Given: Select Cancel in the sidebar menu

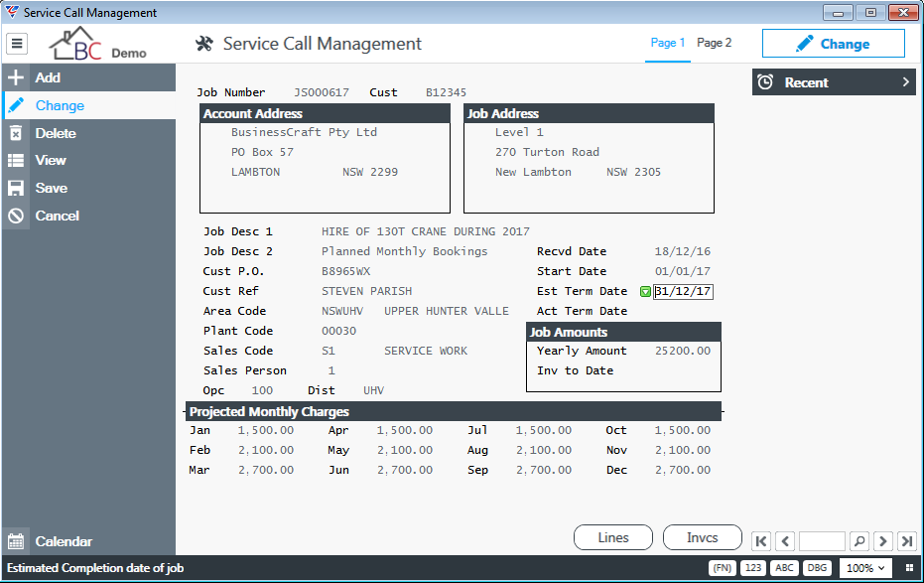Looking at the screenshot, I should (x=88, y=216).
